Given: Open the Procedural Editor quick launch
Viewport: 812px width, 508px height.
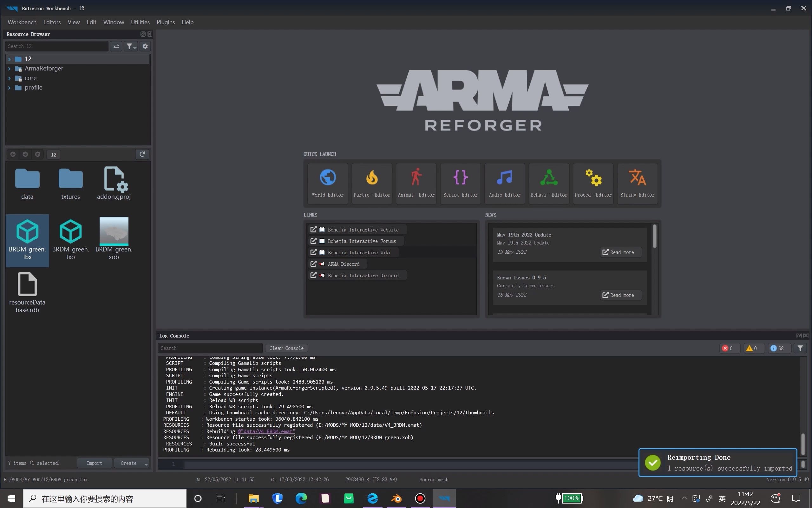Looking at the screenshot, I should 593,184.
